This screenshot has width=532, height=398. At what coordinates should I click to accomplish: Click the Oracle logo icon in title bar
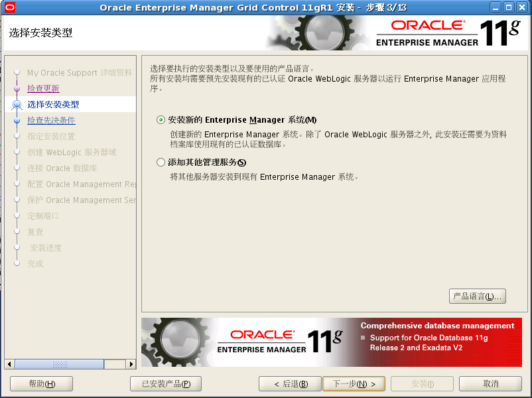point(9,7)
